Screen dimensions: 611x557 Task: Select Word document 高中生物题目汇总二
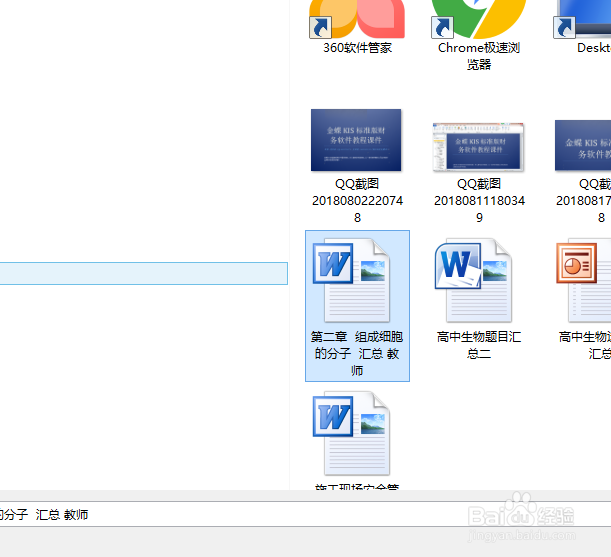pyautogui.click(x=473, y=281)
